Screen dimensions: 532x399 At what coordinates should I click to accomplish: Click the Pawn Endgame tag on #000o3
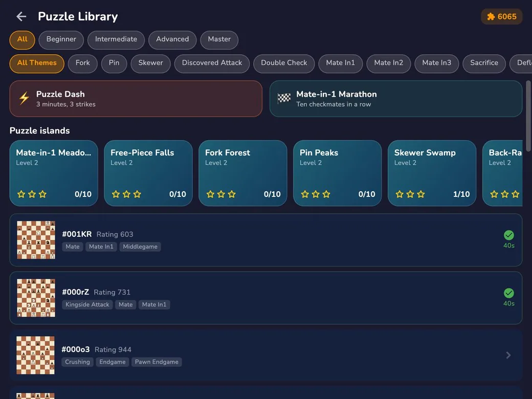[x=157, y=362]
